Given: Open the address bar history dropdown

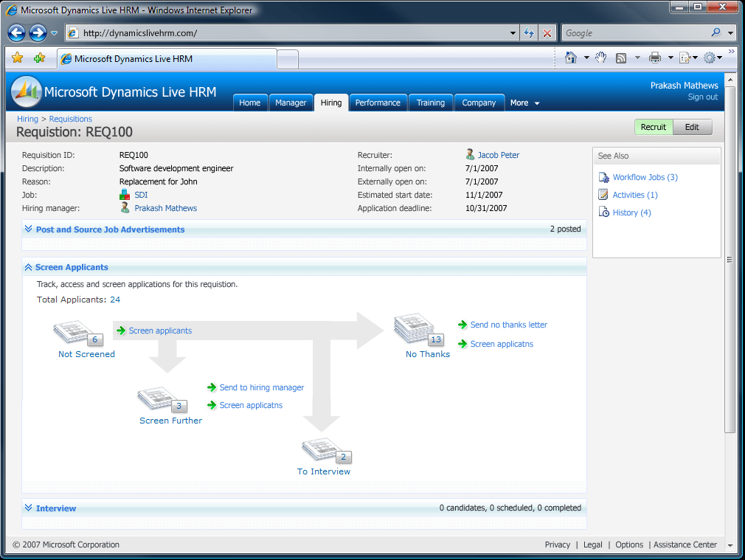Looking at the screenshot, I should tap(513, 32).
